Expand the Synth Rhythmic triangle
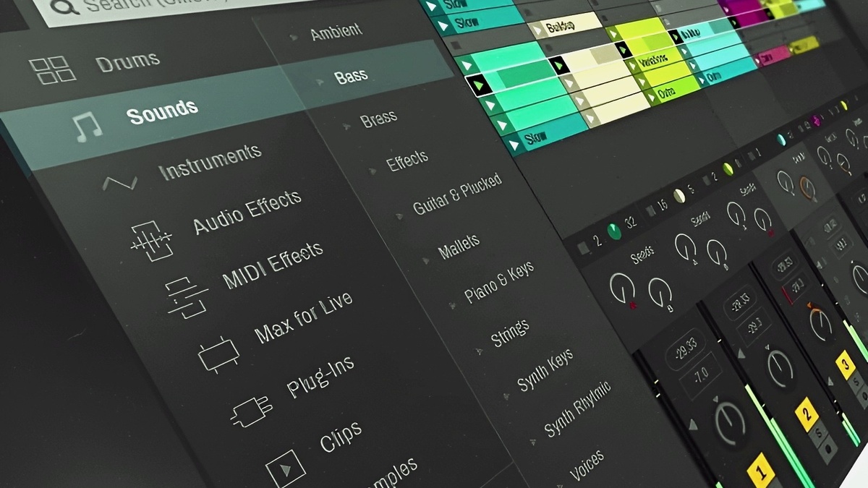 pyautogui.click(x=532, y=441)
